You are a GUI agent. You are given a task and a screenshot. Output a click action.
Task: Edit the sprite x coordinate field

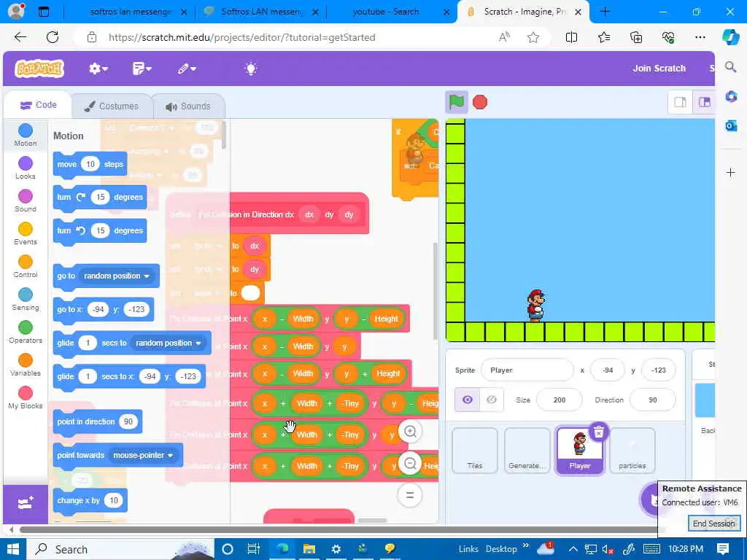pyautogui.click(x=608, y=370)
